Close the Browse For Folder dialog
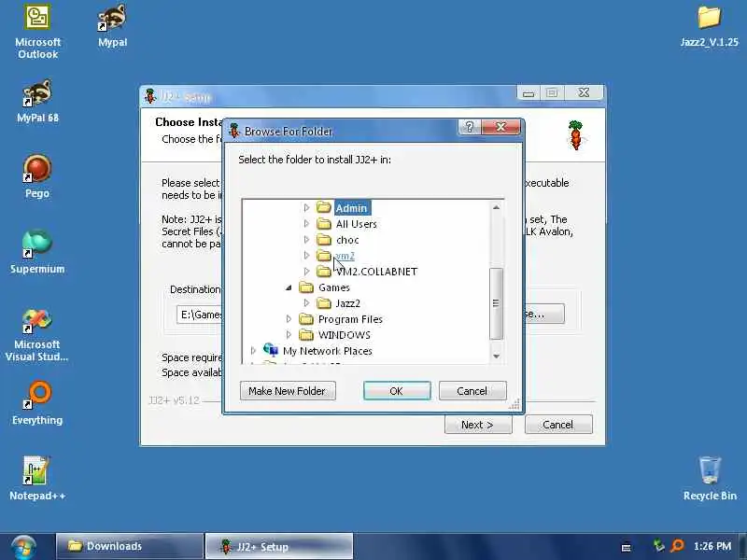The image size is (747, 560). pyautogui.click(x=501, y=127)
